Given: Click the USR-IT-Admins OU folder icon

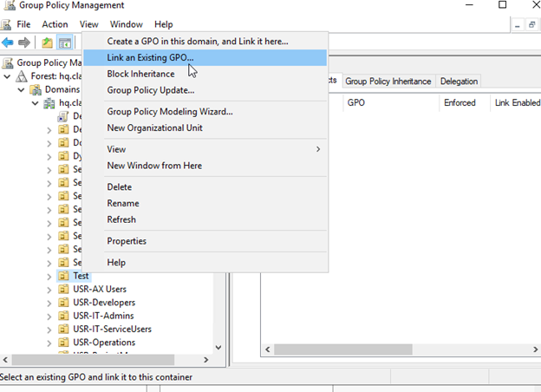Looking at the screenshot, I should pos(63,316).
